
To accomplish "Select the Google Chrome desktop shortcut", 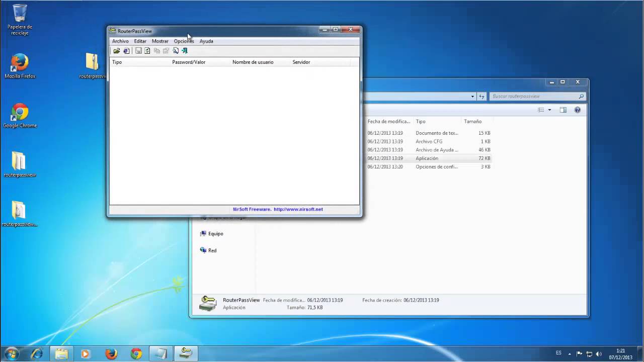I will tap(20, 116).
